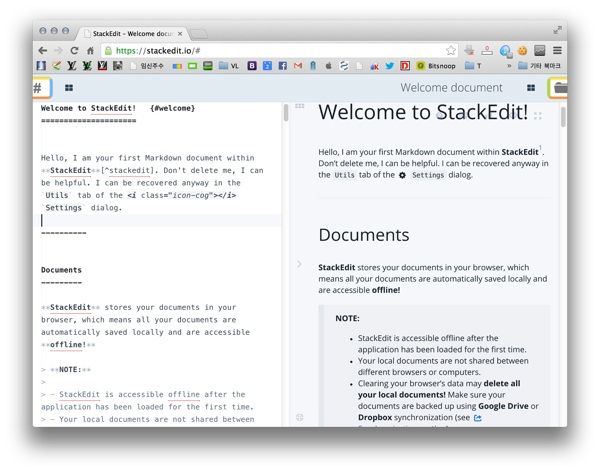The height and width of the screenshot is (472, 600).
Task: Open the Chrome hamburger menu
Action: tap(557, 50)
